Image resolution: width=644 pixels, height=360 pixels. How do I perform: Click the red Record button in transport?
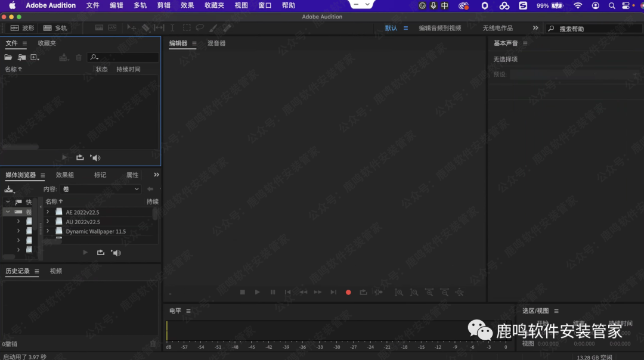pos(348,292)
